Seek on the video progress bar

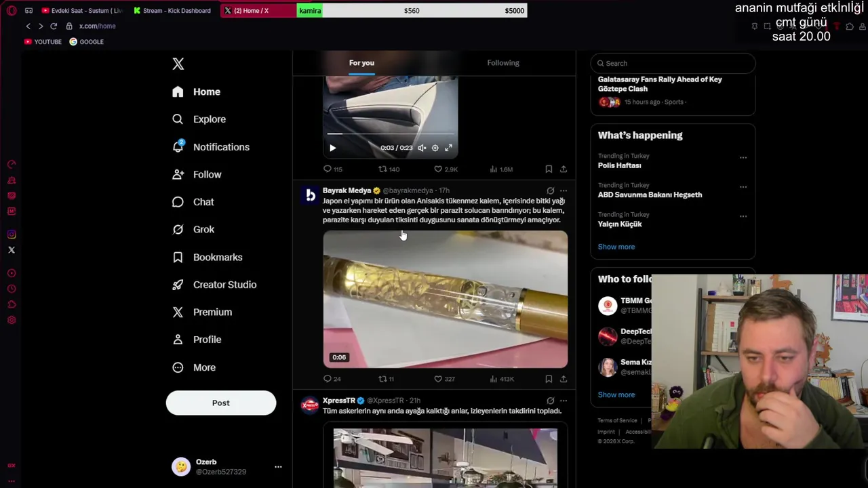pos(391,134)
